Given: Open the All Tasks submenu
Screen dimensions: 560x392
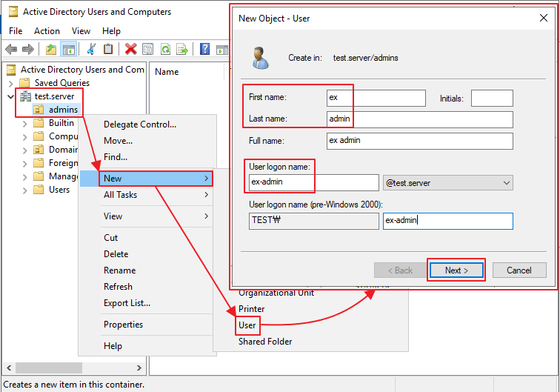Looking at the screenshot, I should [147, 195].
